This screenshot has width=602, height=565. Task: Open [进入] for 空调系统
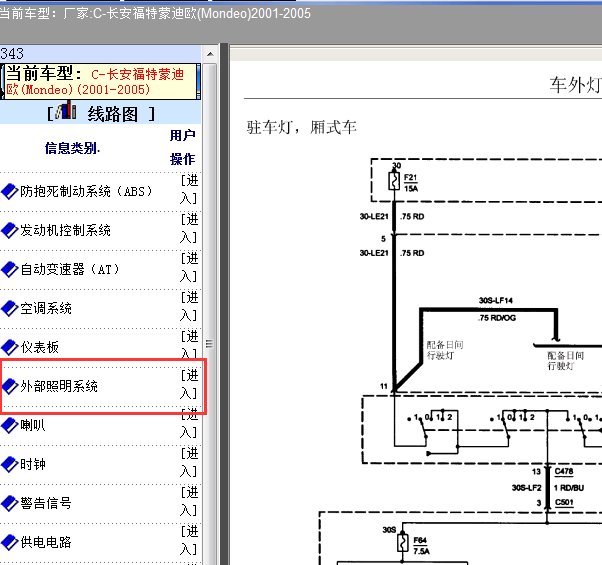189,306
